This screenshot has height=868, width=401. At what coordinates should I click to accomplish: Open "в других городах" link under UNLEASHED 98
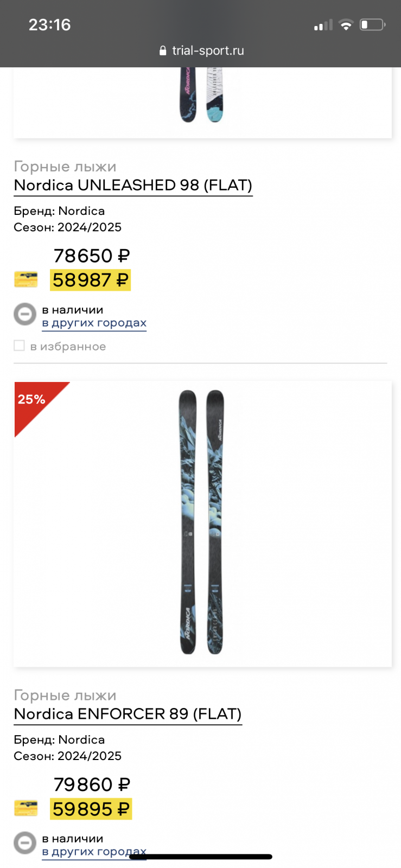click(94, 323)
